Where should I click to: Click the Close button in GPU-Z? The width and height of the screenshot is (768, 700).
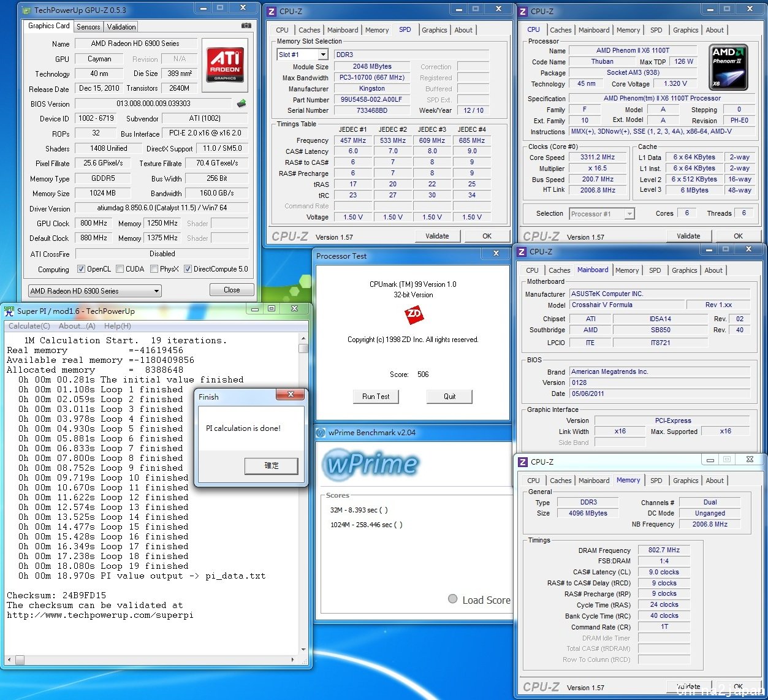click(232, 290)
